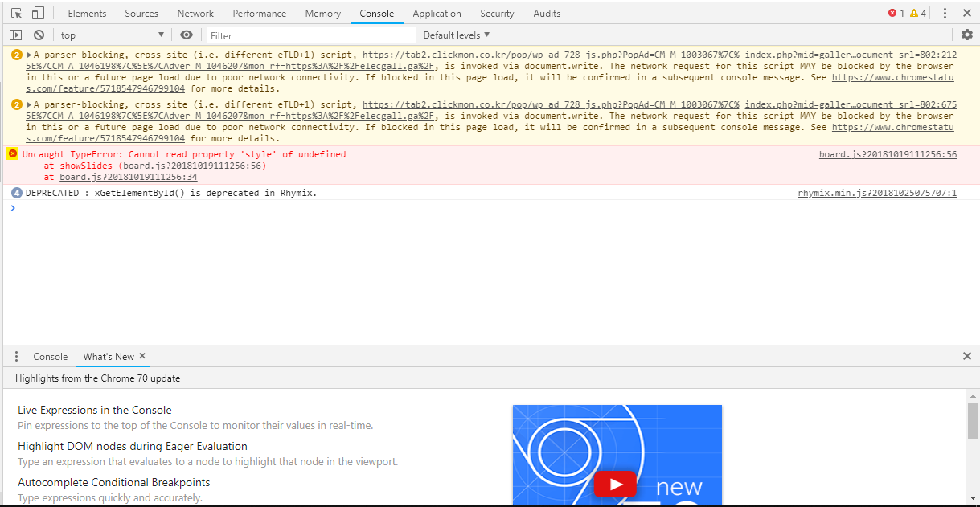The height and width of the screenshot is (507, 980).
Task: Expand the first parser-blocking warning message
Action: coord(29,55)
